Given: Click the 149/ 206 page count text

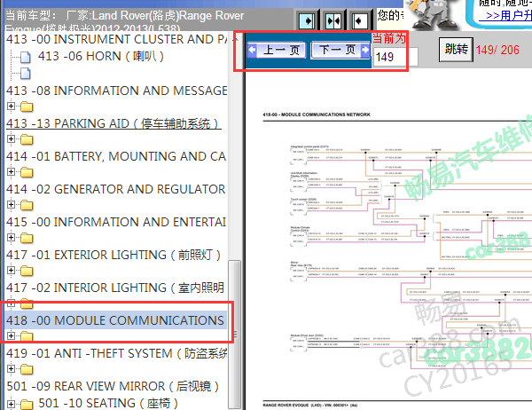Looking at the screenshot, I should (497, 50).
